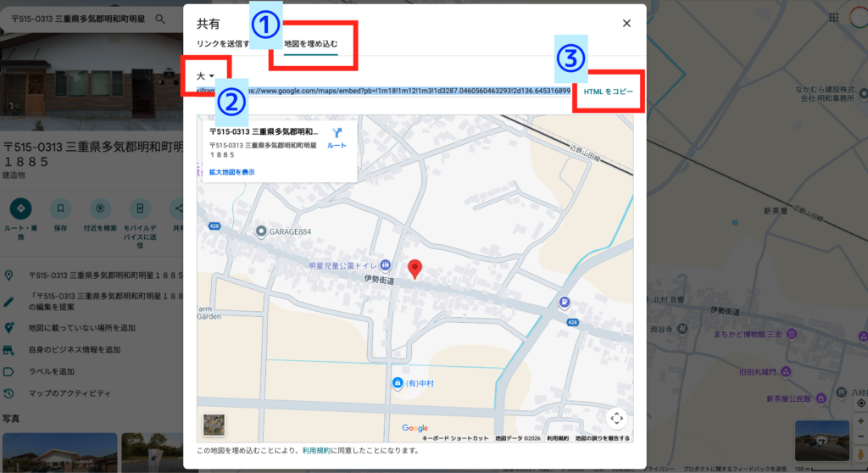The height and width of the screenshot is (473, 868).
Task: Switch to the 地図を埋め込む tab
Action: tap(310, 43)
